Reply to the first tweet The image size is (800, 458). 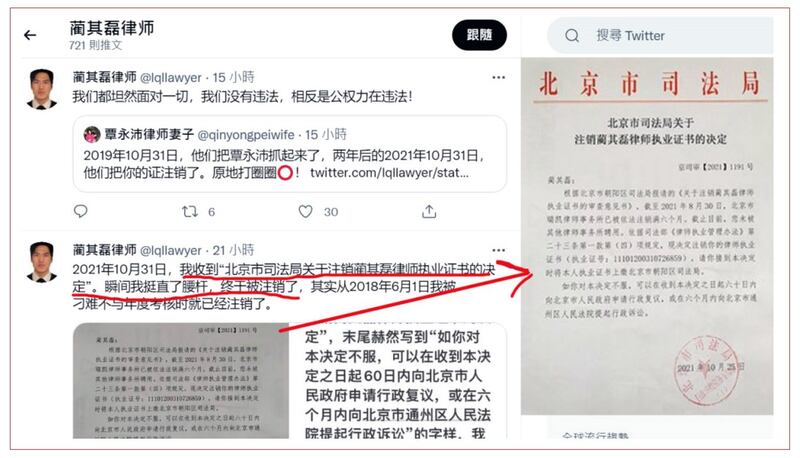pos(81,211)
